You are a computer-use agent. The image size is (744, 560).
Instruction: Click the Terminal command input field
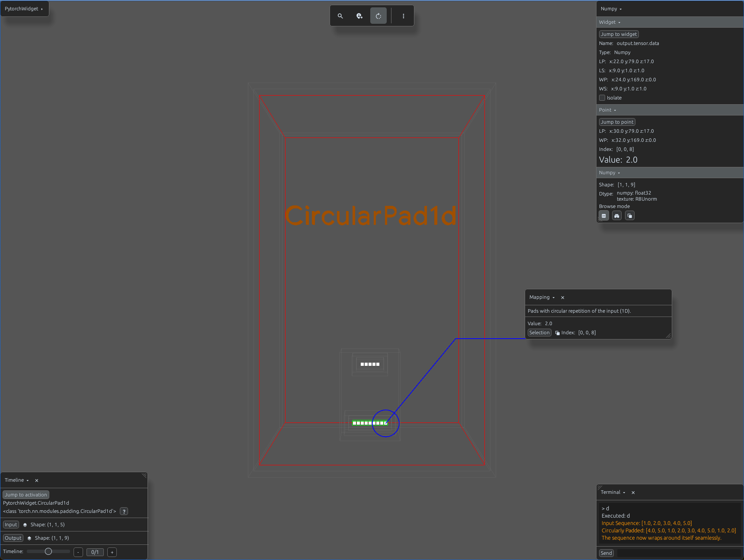coord(678,553)
